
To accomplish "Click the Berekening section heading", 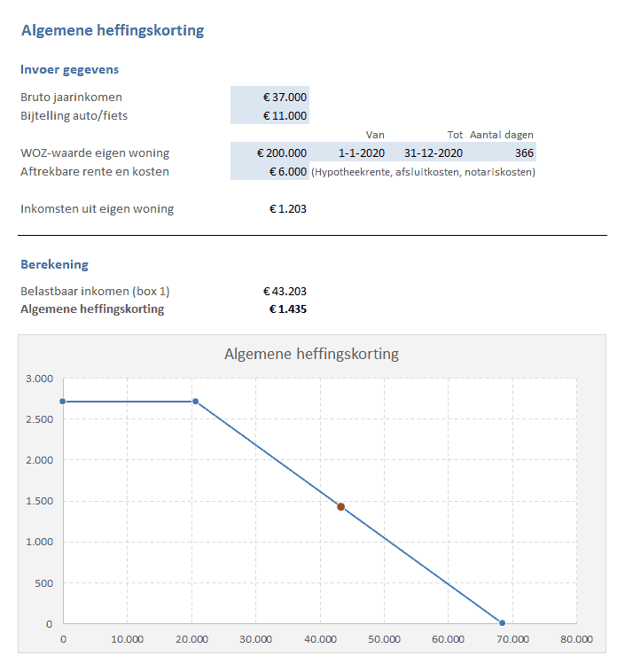I will [54, 264].
